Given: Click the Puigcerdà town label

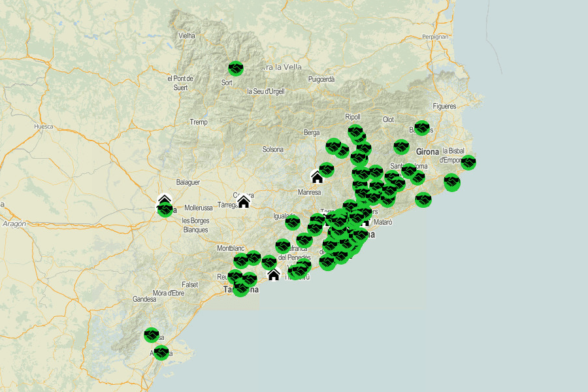Looking at the screenshot, I should [321, 79].
